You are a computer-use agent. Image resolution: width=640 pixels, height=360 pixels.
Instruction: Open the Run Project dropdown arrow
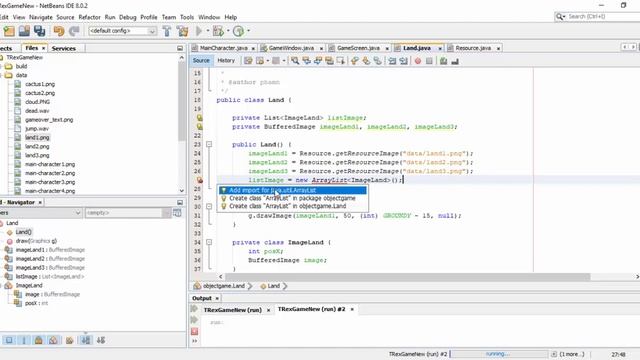tap(208, 31)
